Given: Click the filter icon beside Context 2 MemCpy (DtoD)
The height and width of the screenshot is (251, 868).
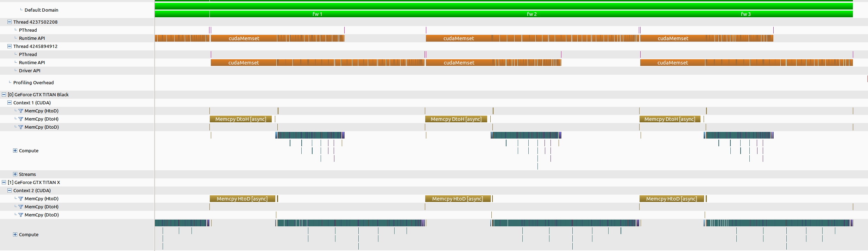Looking at the screenshot, I should click(x=21, y=215).
